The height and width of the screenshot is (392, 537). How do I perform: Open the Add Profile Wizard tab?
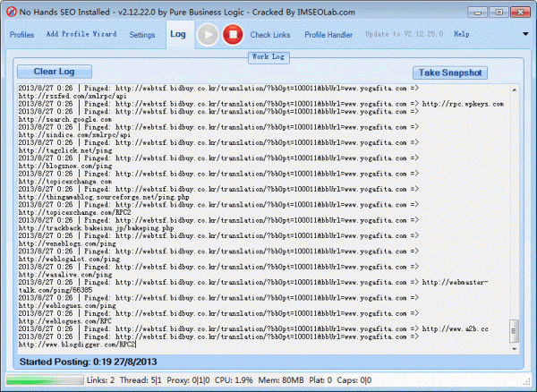point(81,34)
